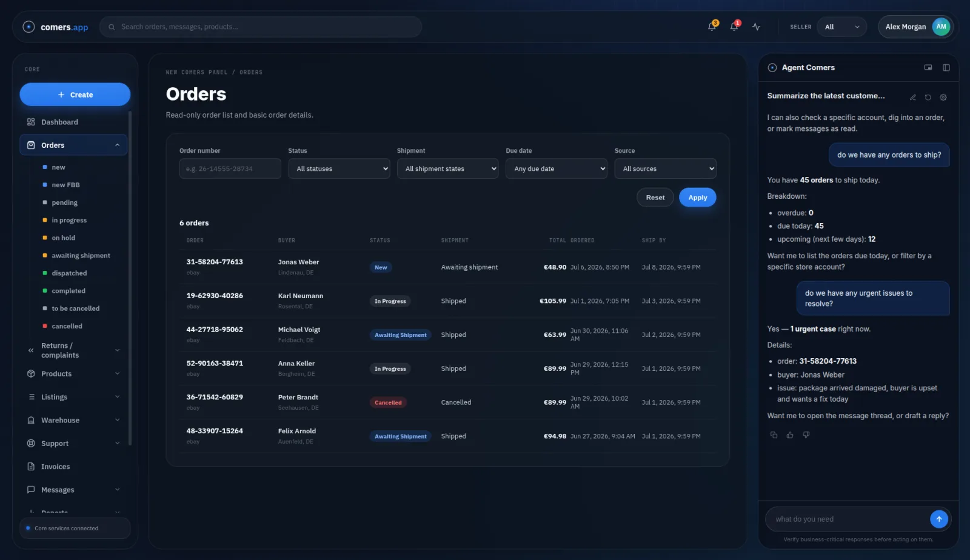Click the agent panel pop-out icon

coord(928,67)
